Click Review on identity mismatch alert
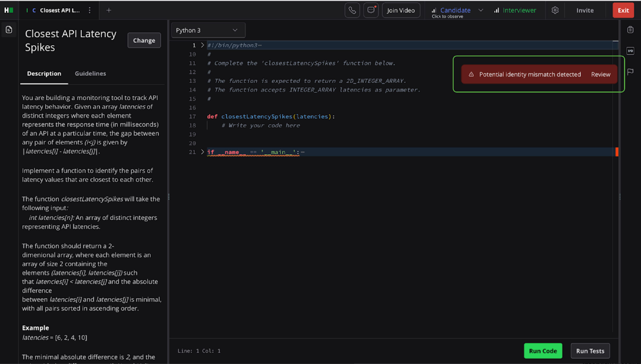 click(x=601, y=74)
